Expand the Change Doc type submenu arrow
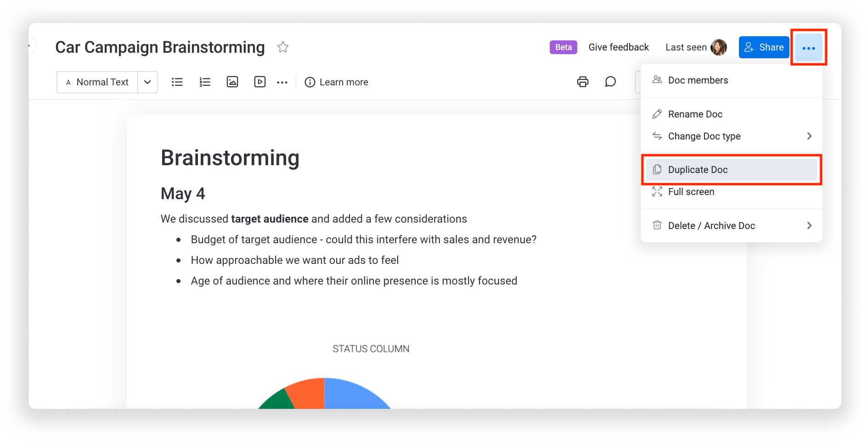Image resolution: width=868 pixels, height=441 pixels. tap(809, 136)
